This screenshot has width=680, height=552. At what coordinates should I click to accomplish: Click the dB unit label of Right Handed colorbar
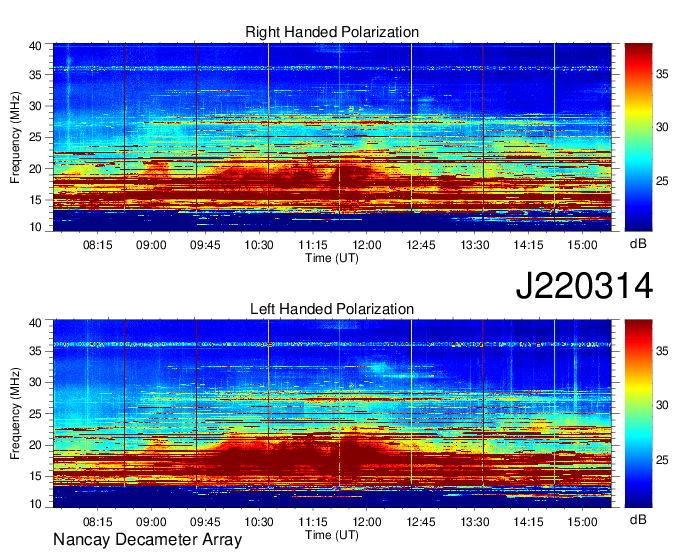coord(638,244)
